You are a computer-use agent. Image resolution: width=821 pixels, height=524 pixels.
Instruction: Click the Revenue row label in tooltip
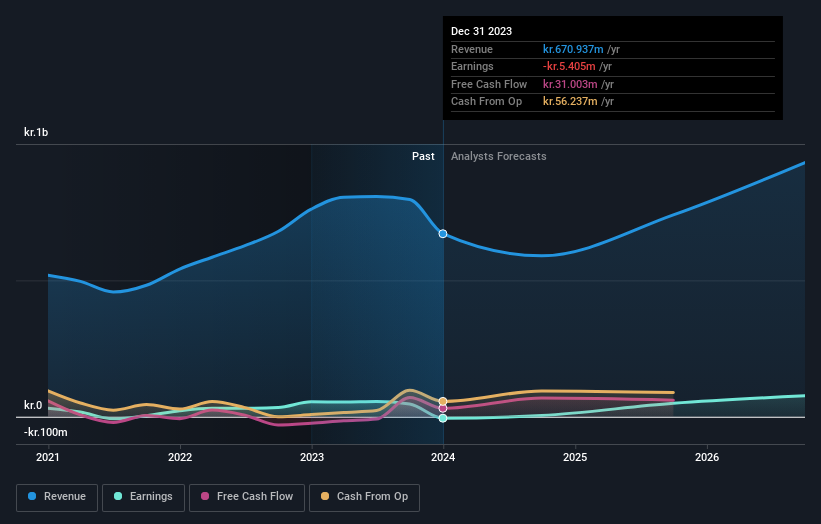pyautogui.click(x=472, y=49)
